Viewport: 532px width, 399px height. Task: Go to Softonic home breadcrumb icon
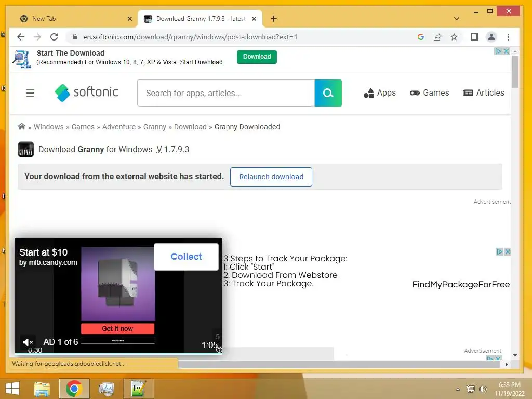point(22,127)
